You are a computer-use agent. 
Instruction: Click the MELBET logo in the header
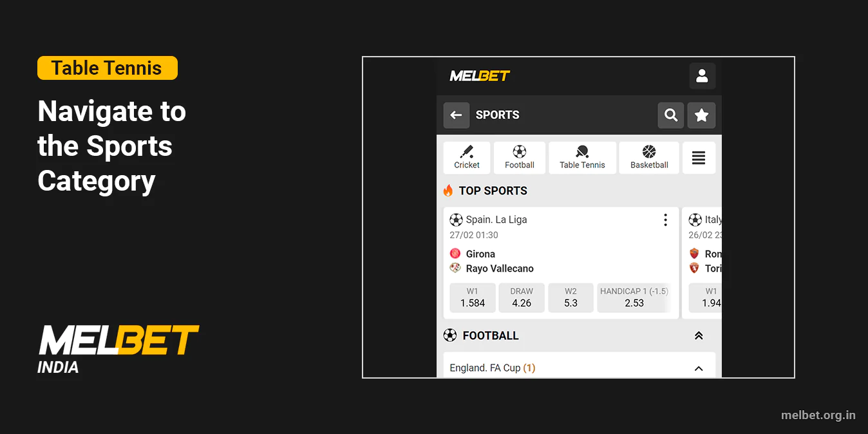478,75
